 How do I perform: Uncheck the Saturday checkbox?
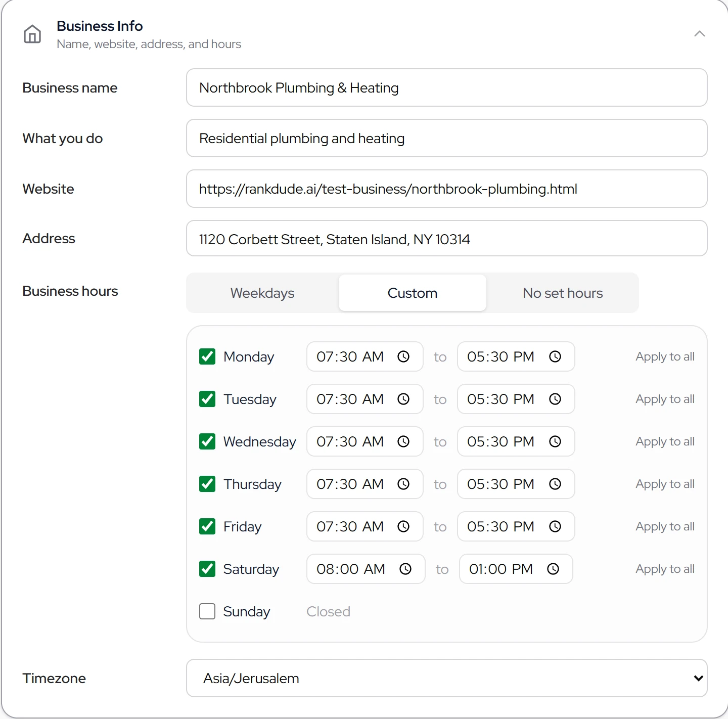(x=207, y=569)
